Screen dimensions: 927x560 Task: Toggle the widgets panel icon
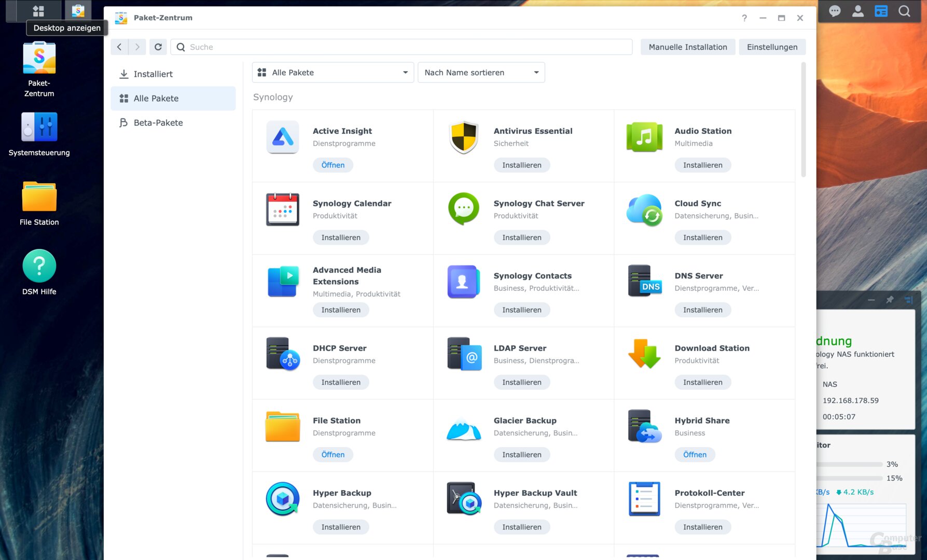click(881, 11)
